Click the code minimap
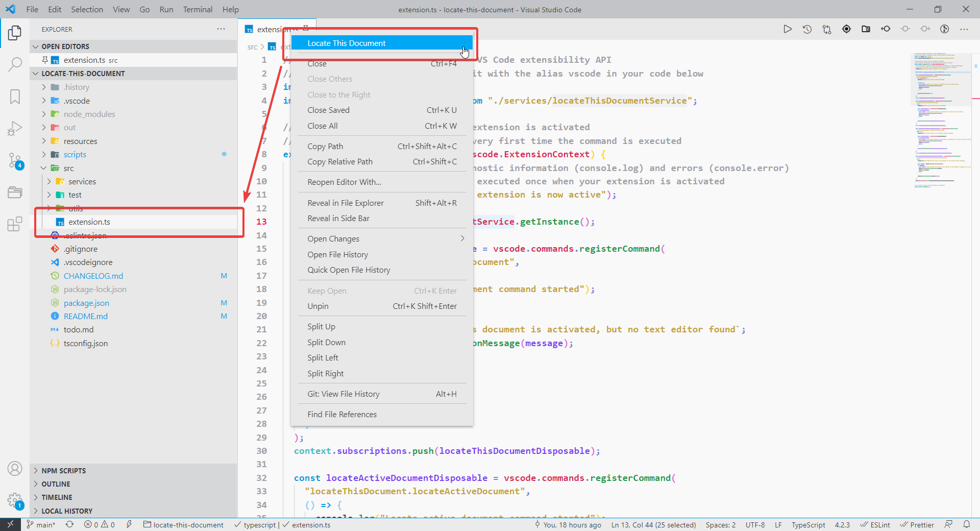Screen dimensions: 980x531 pyautogui.click(x=942, y=120)
